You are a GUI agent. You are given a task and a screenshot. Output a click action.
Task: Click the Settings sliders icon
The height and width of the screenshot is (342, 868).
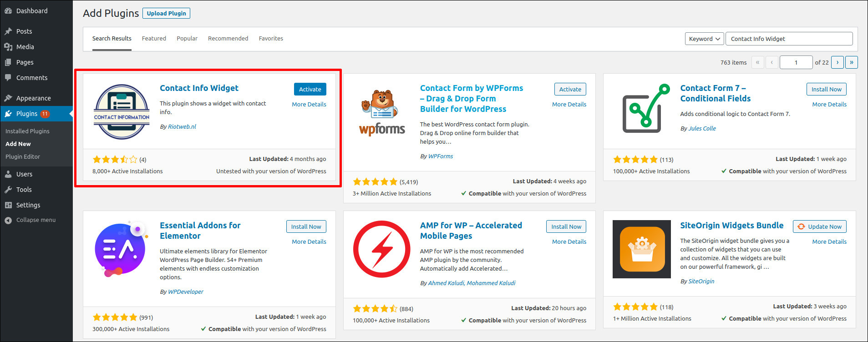(8, 205)
